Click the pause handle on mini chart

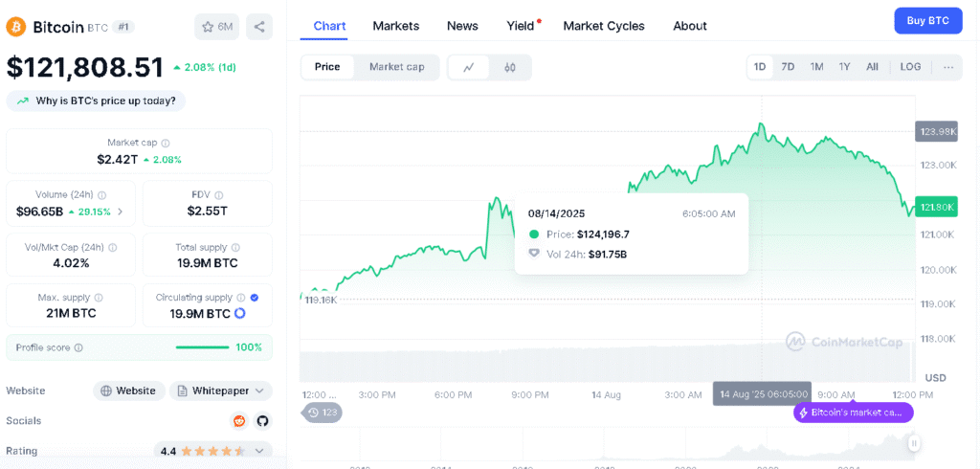coord(913,443)
